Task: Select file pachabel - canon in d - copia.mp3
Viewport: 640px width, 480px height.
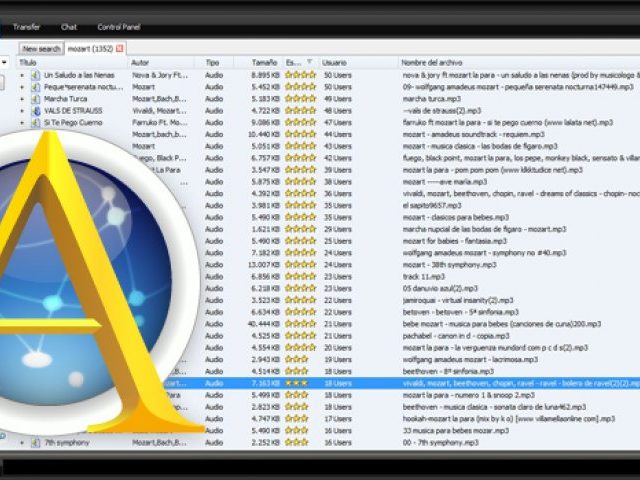Action: 456,336
